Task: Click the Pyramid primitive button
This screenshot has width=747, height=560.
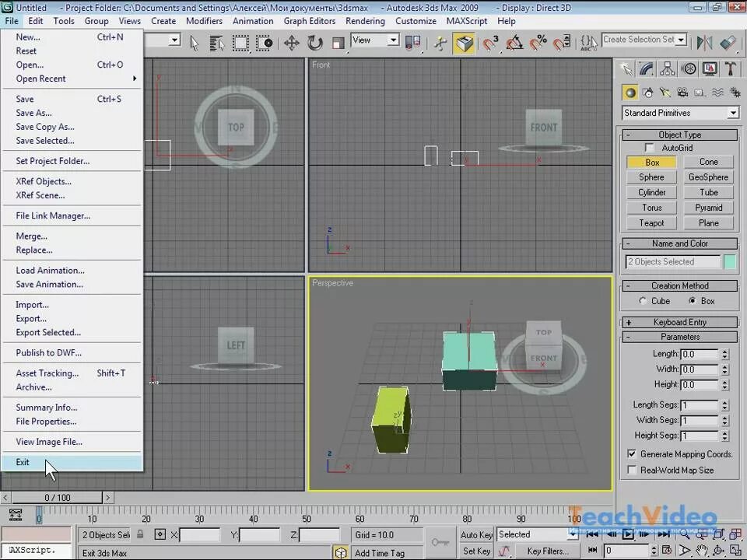Action: pyautogui.click(x=708, y=208)
